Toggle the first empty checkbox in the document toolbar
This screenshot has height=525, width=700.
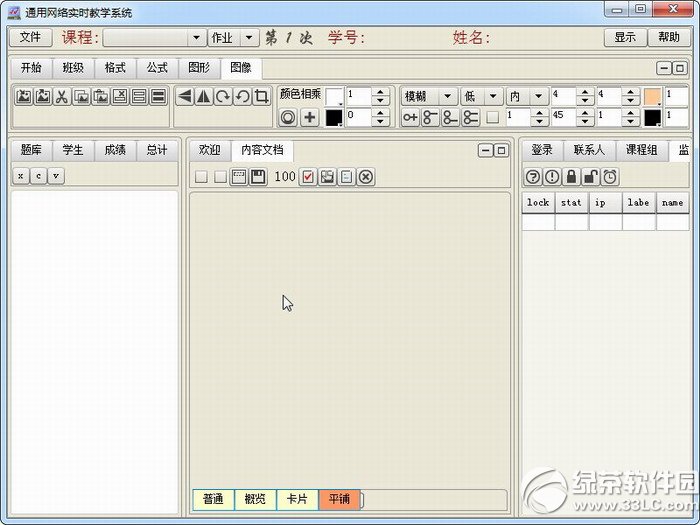[201, 177]
